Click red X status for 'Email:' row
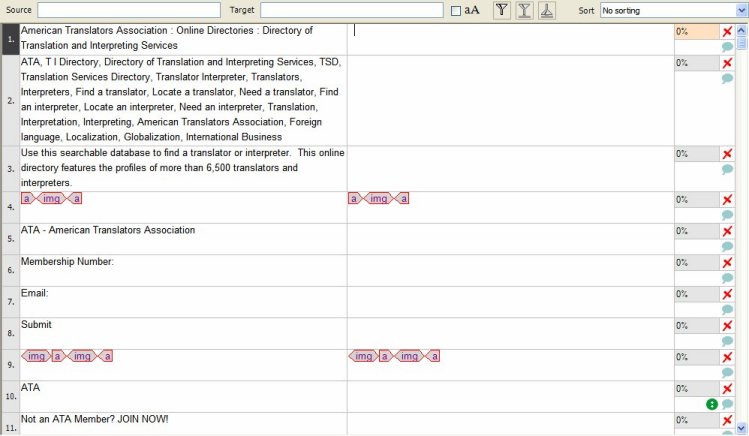The height and width of the screenshot is (436, 749). pos(727,294)
